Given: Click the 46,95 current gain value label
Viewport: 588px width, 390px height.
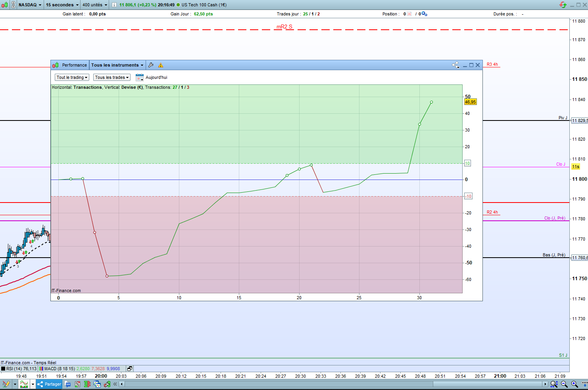Looking at the screenshot, I should (x=471, y=102).
